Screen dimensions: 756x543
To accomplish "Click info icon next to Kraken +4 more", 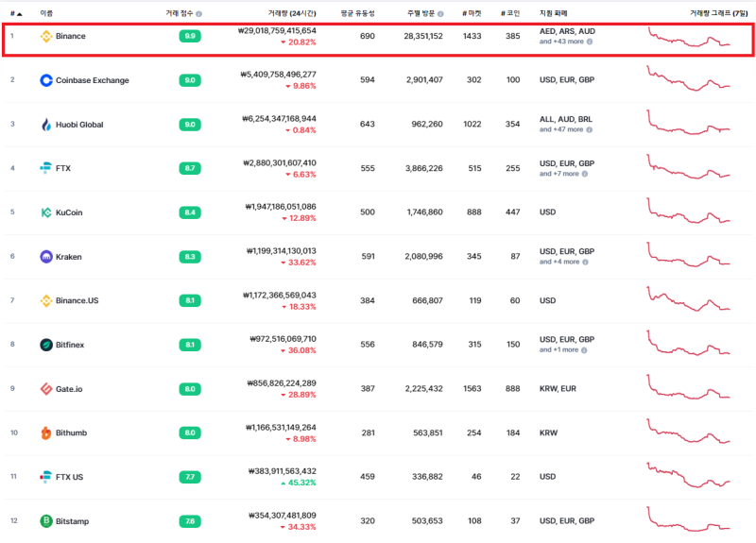I will 585,263.
